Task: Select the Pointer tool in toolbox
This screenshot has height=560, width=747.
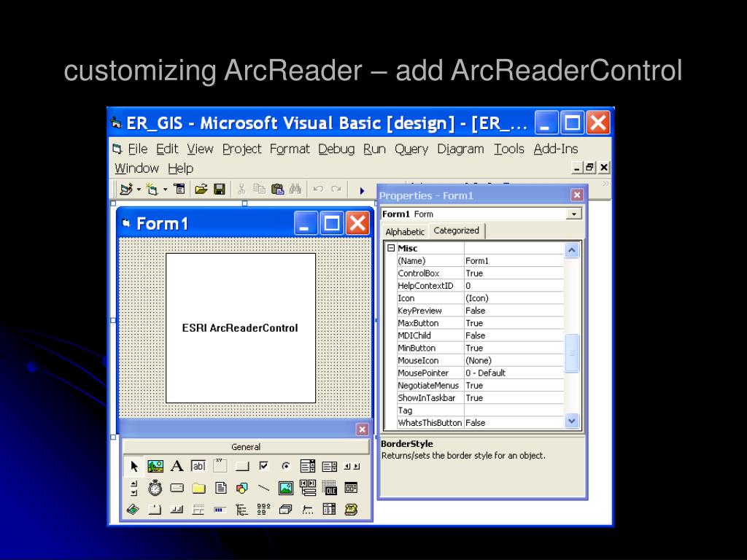Action: [x=134, y=466]
